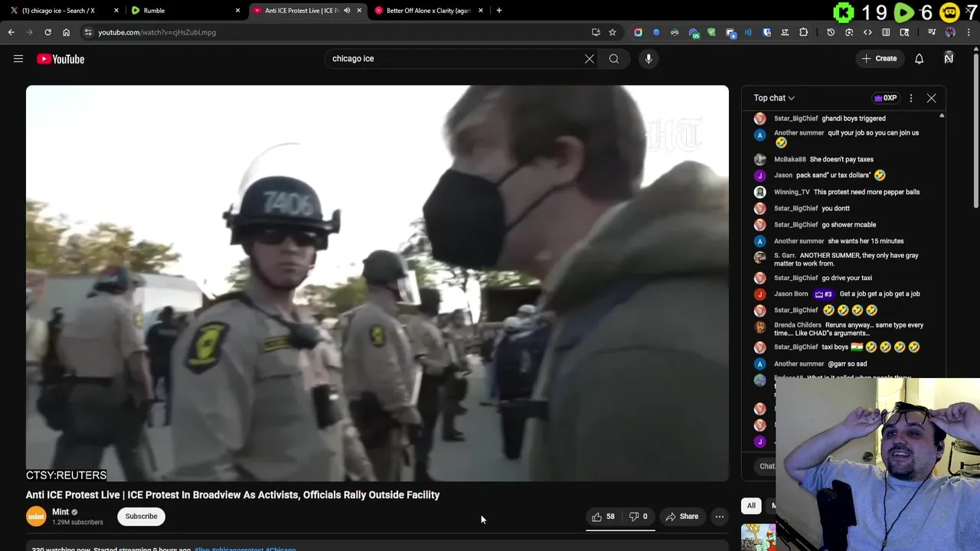Open the YouTube hamburger guide menu

pyautogui.click(x=18, y=59)
